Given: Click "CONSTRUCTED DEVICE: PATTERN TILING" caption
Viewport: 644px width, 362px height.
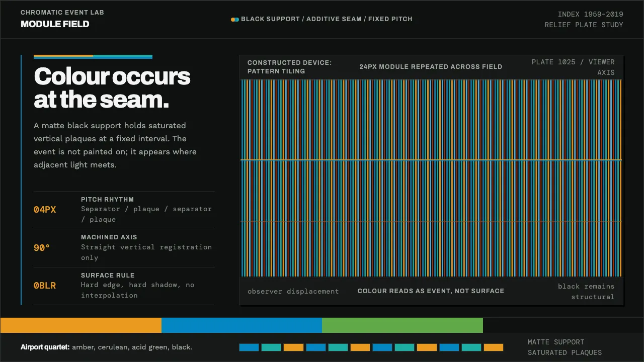Looking at the screenshot, I should click(x=290, y=67).
